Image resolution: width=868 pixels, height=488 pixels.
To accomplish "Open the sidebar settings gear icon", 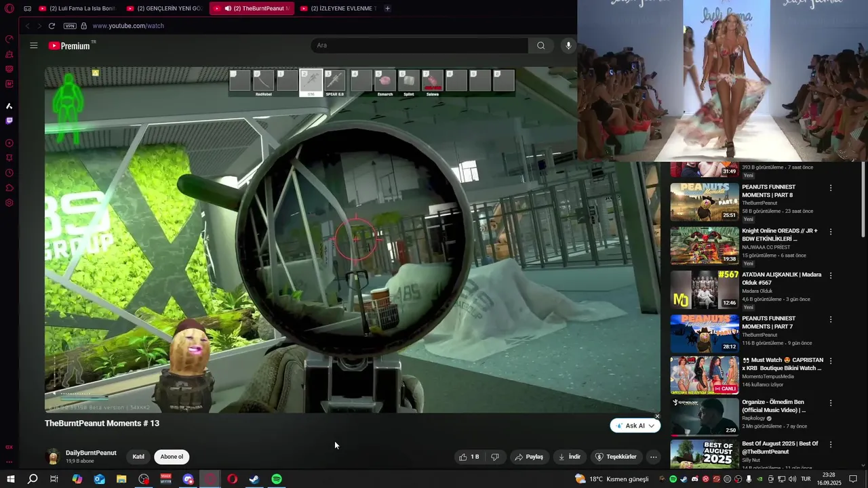I will 9,203.
